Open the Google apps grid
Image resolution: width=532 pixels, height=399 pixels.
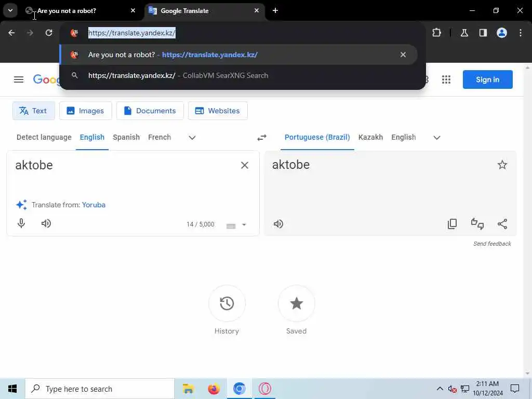point(446,79)
